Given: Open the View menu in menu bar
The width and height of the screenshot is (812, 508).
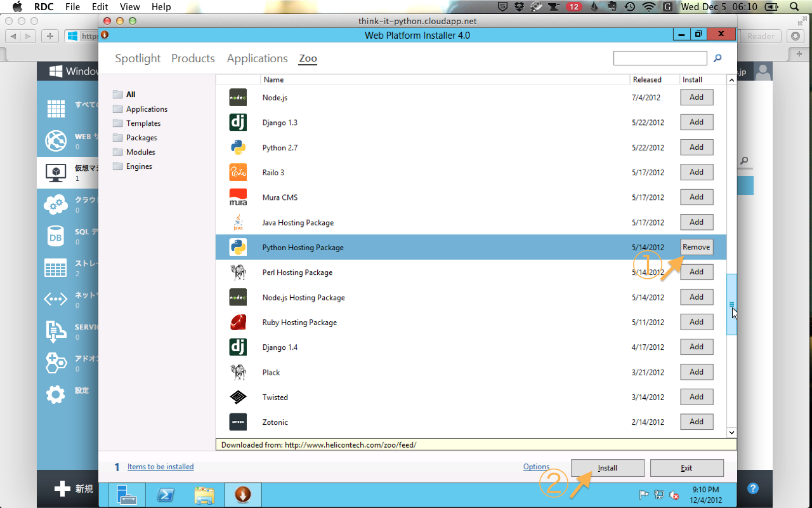Looking at the screenshot, I should (129, 7).
